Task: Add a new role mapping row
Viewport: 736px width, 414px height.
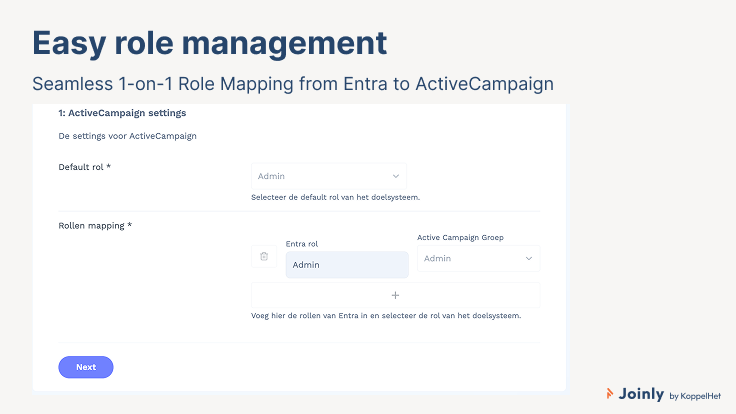Action: [x=395, y=295]
